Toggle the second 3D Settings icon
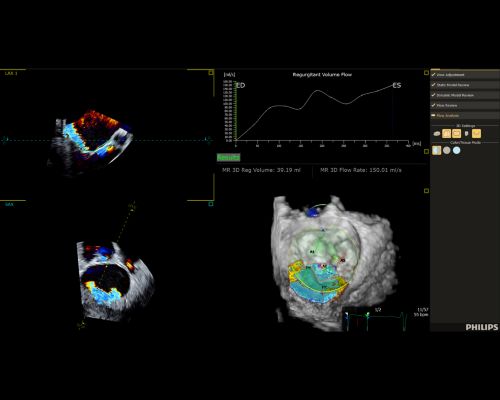The width and height of the screenshot is (500, 400). (x=446, y=134)
